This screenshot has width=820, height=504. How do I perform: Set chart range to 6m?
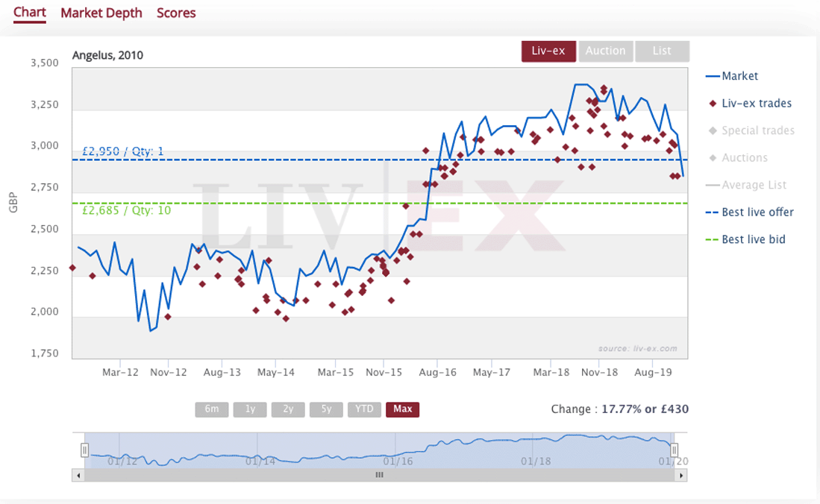pyautogui.click(x=212, y=409)
